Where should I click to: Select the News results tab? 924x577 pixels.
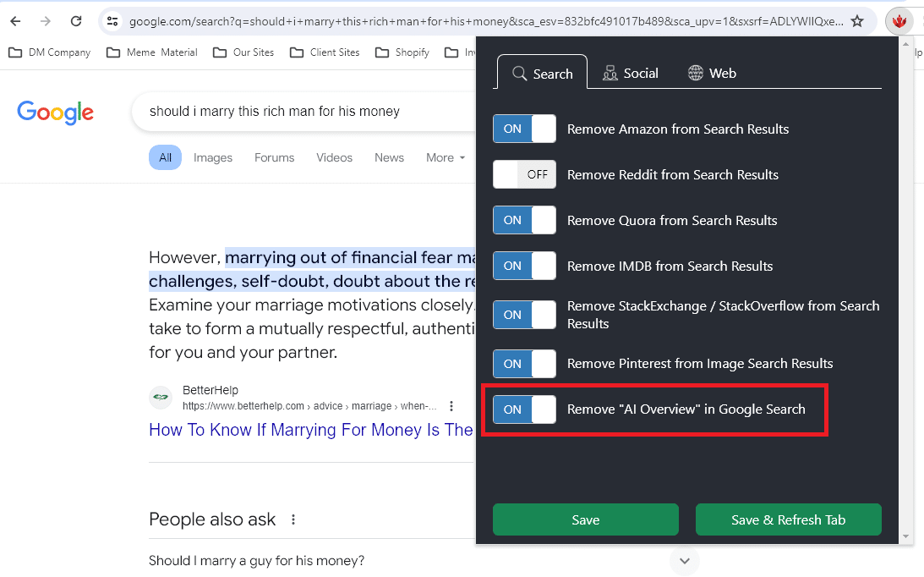(389, 157)
